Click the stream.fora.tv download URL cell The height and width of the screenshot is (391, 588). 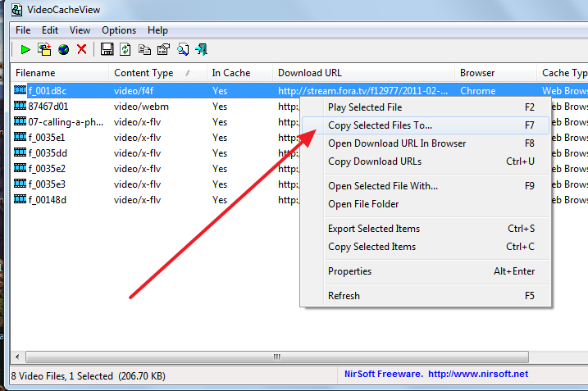tap(362, 91)
